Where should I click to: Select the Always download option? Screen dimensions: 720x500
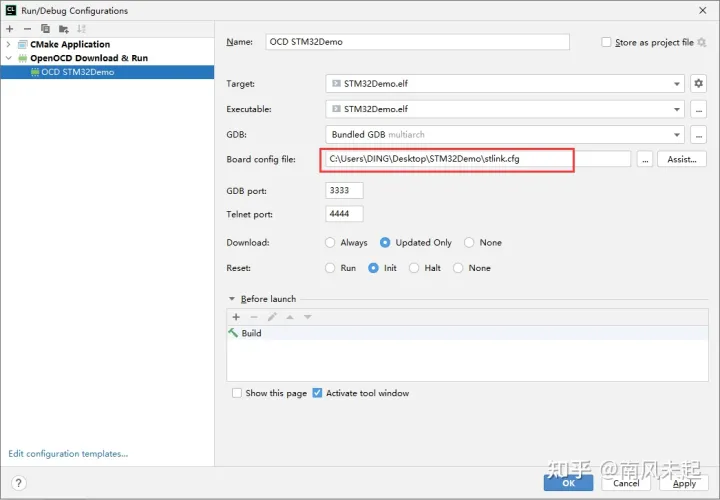pos(331,243)
